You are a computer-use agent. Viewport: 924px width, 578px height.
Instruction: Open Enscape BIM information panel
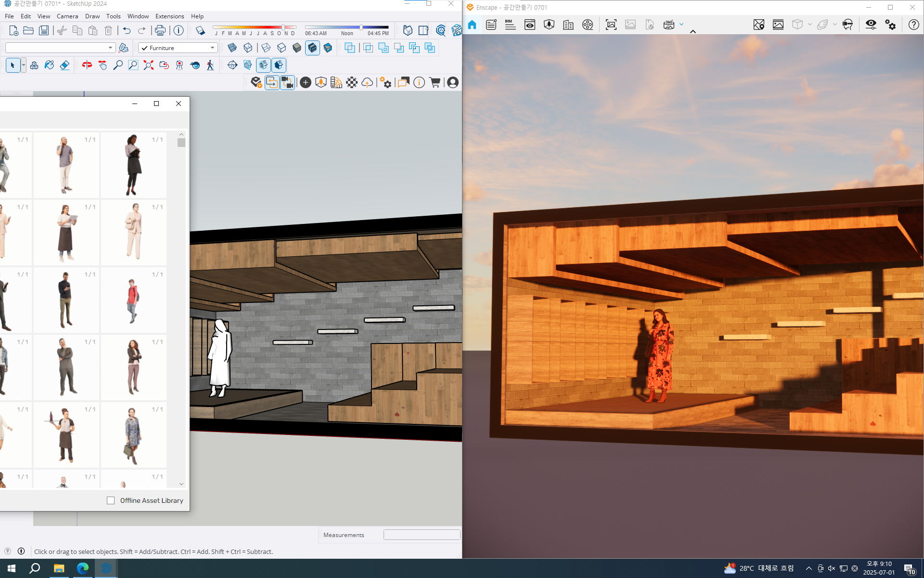click(510, 25)
